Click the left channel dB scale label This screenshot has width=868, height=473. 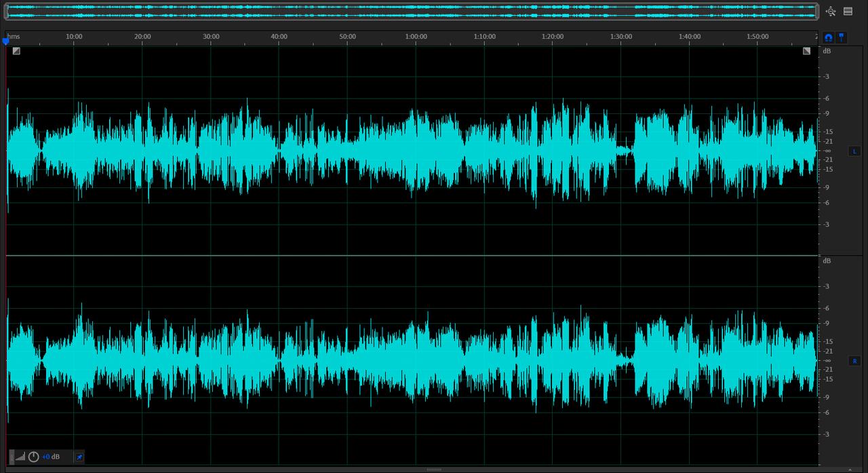pos(827,52)
